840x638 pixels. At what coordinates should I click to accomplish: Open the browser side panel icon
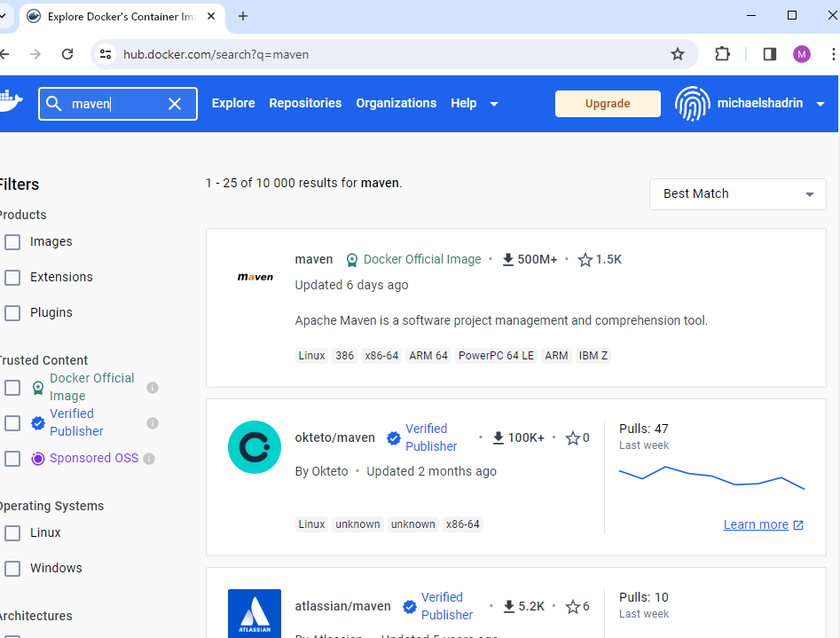coord(770,54)
